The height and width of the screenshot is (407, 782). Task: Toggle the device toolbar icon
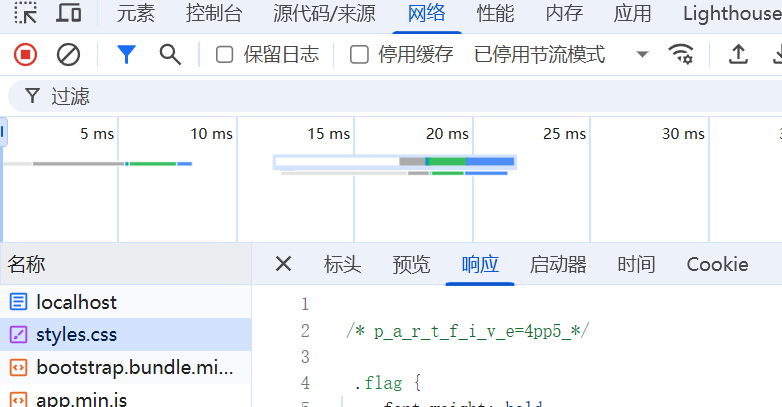[68, 13]
